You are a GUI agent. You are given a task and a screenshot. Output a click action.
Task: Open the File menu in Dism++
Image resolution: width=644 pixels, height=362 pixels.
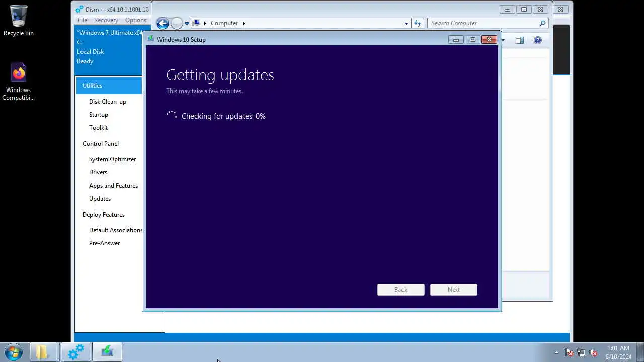(83, 20)
